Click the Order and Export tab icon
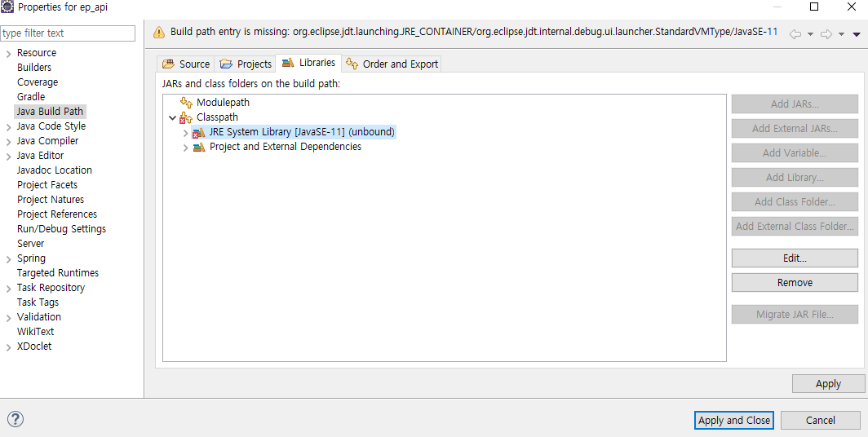Screen dimensions: 868x437 click(x=352, y=64)
